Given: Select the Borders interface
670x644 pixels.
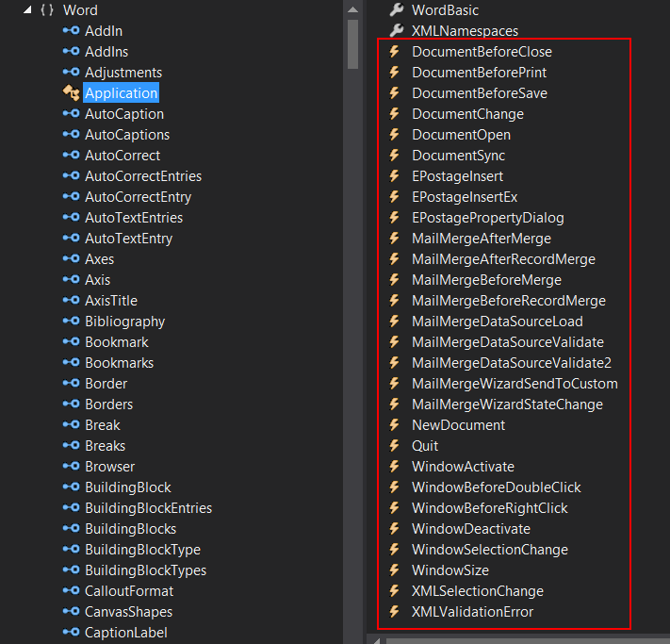Looking at the screenshot, I should [108, 405].
